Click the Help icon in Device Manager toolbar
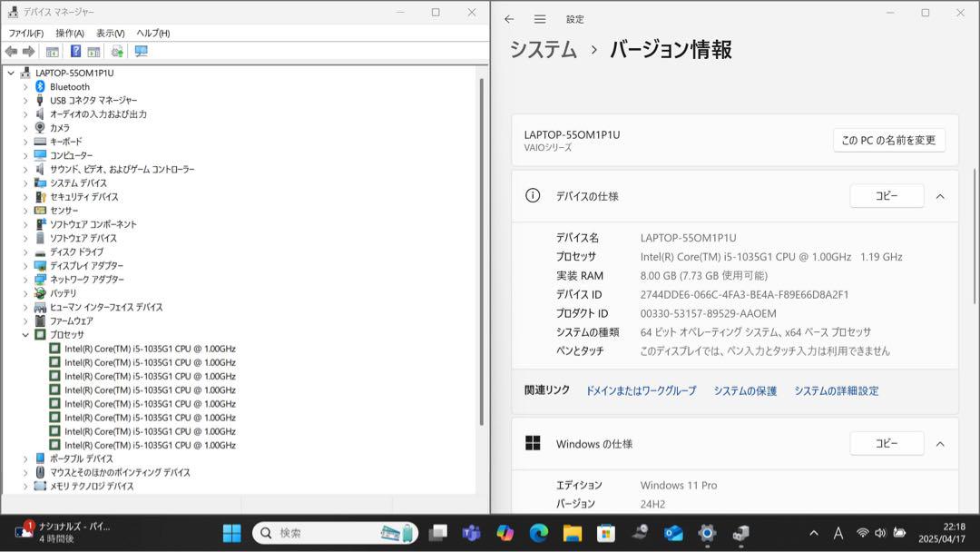980x552 pixels. [75, 51]
